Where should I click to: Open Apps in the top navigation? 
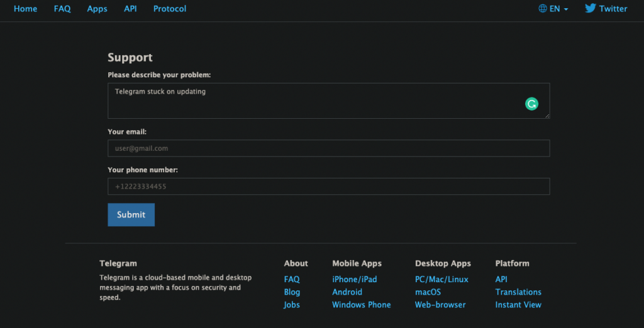(x=97, y=9)
